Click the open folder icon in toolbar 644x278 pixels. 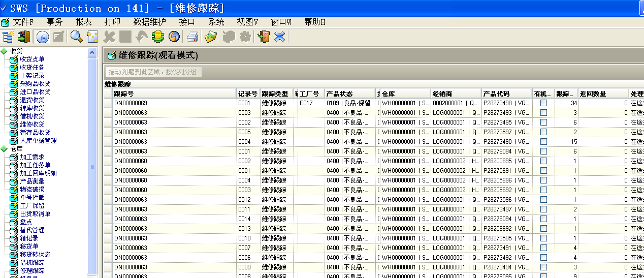pos(210,37)
